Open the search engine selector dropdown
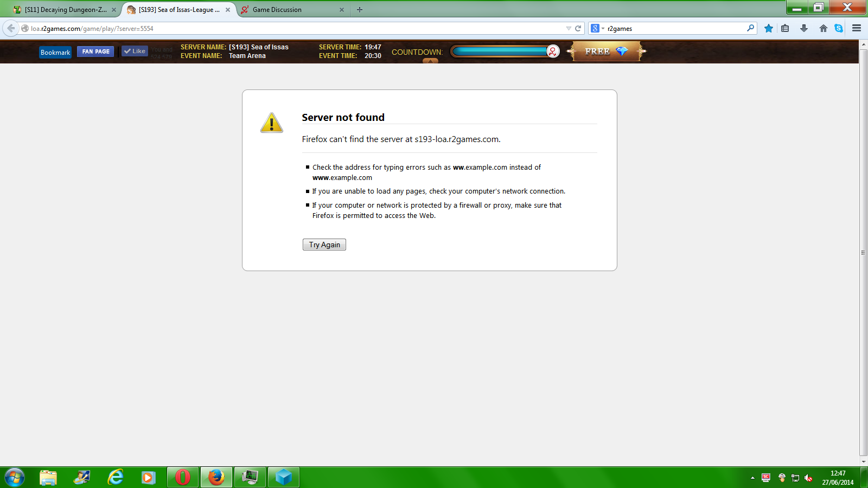Screen dimensions: 868x488 point(597,28)
